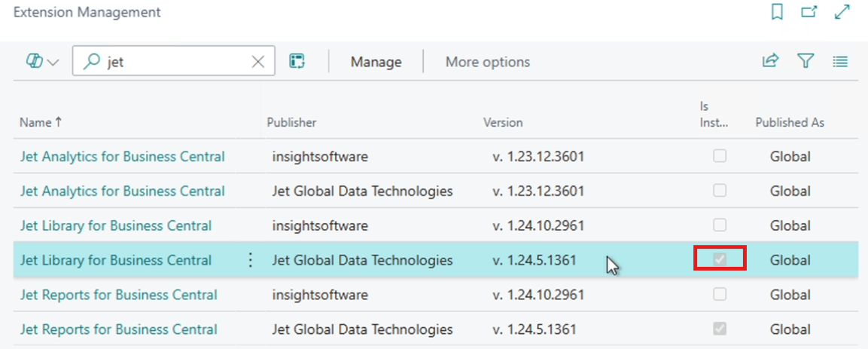The height and width of the screenshot is (349, 868).
Task: Open the view layout dropdown
Action: click(x=42, y=62)
